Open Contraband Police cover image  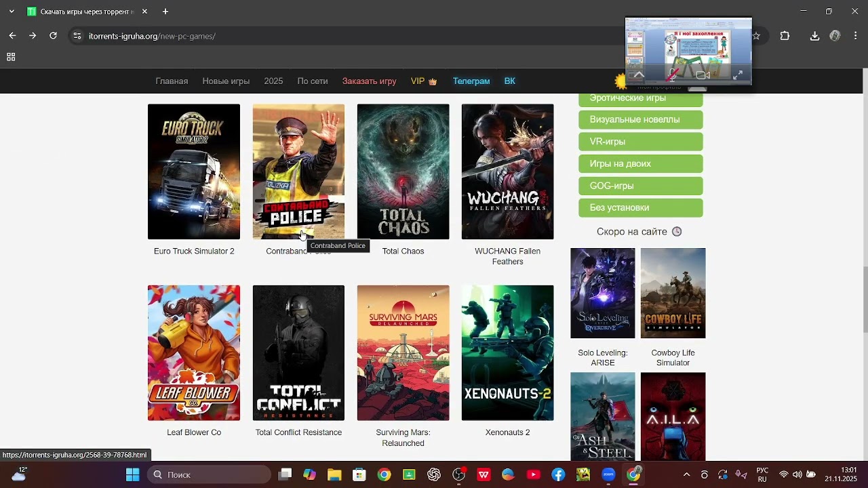(298, 171)
